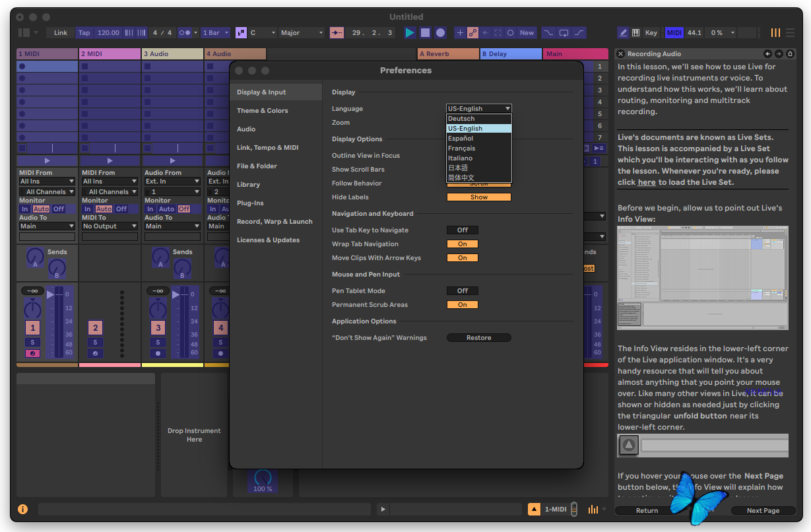Click the Stop button in transport bar
811x532 pixels.
click(x=425, y=32)
